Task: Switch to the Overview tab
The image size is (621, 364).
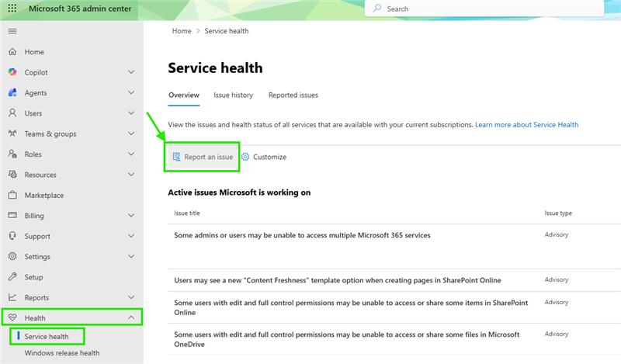Action: [184, 95]
